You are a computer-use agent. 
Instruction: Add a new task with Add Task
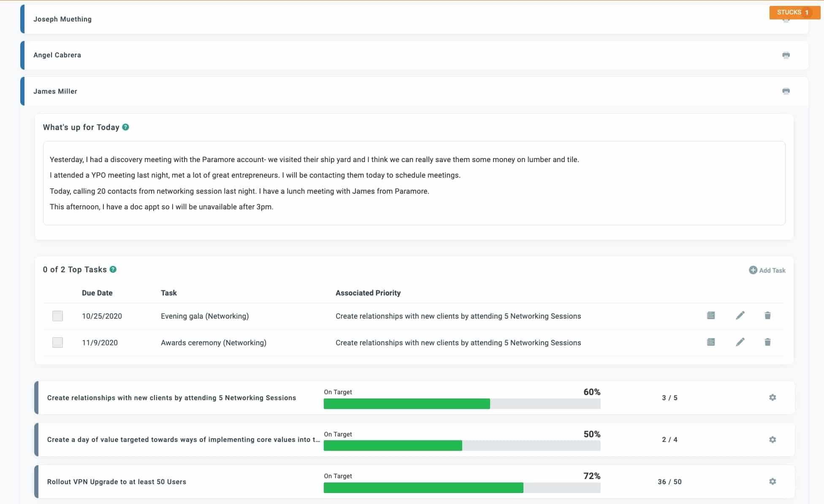(x=767, y=270)
